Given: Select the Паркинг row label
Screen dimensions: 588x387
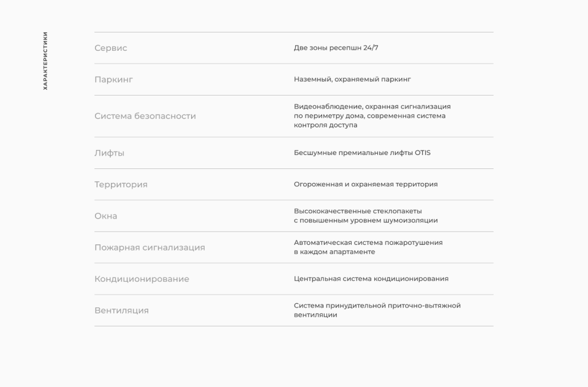Looking at the screenshot, I should coord(113,80).
